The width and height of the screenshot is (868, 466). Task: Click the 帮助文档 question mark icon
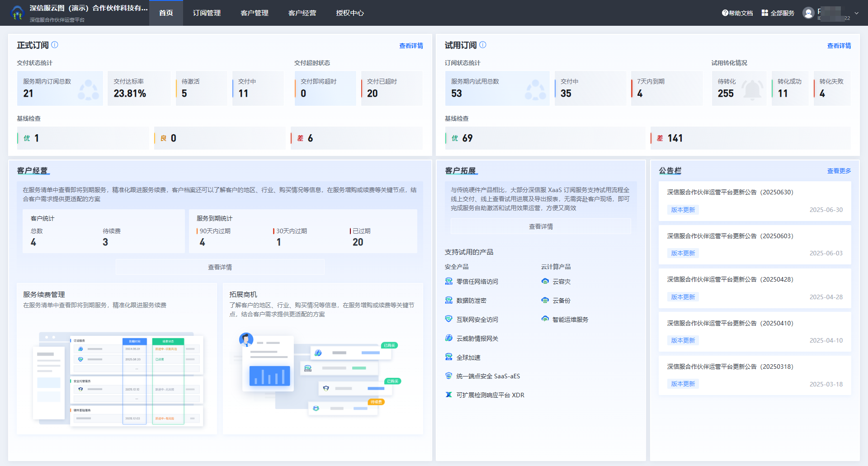tap(725, 13)
